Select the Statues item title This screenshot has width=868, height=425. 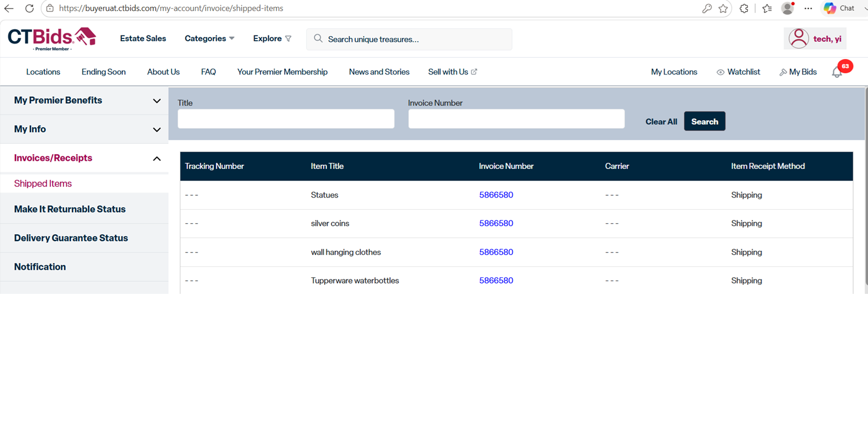point(325,195)
